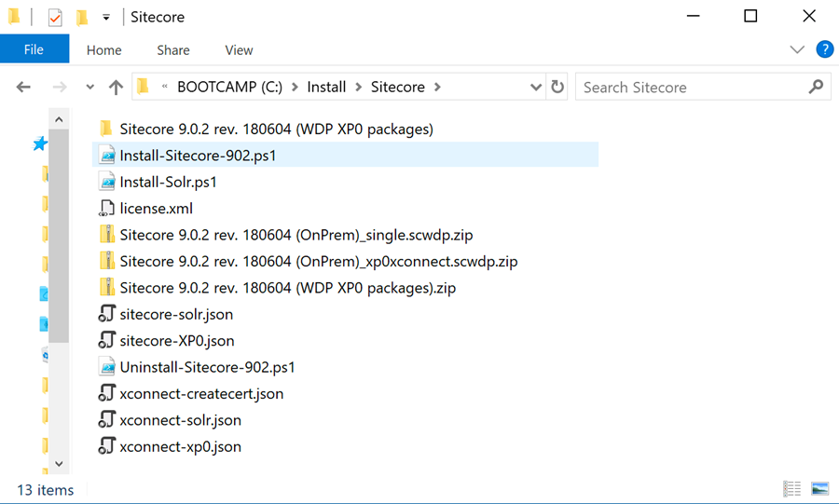Refresh the Sitecore folder view
This screenshot has width=839, height=504.
(557, 87)
